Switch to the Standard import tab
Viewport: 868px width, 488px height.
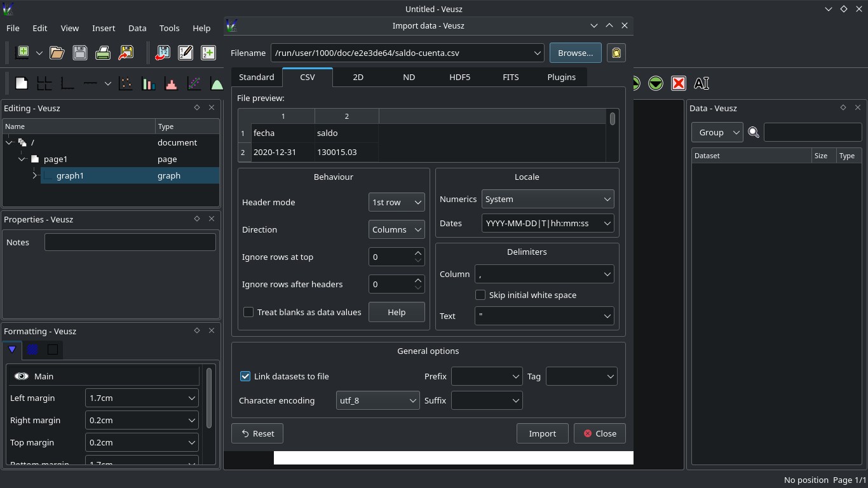pos(257,77)
